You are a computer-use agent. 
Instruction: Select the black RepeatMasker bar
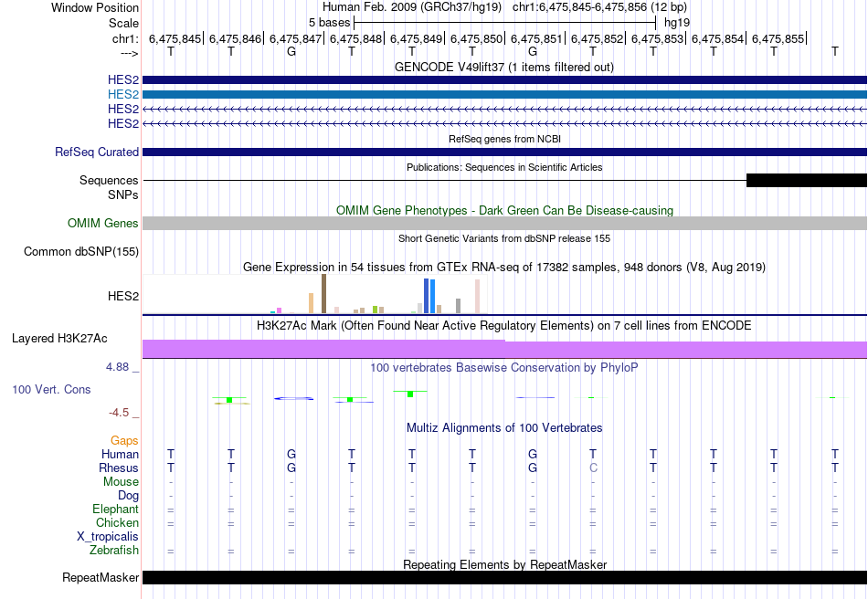click(504, 577)
